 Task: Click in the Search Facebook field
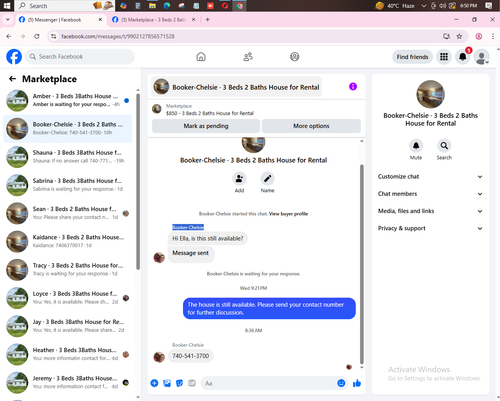pos(80,57)
